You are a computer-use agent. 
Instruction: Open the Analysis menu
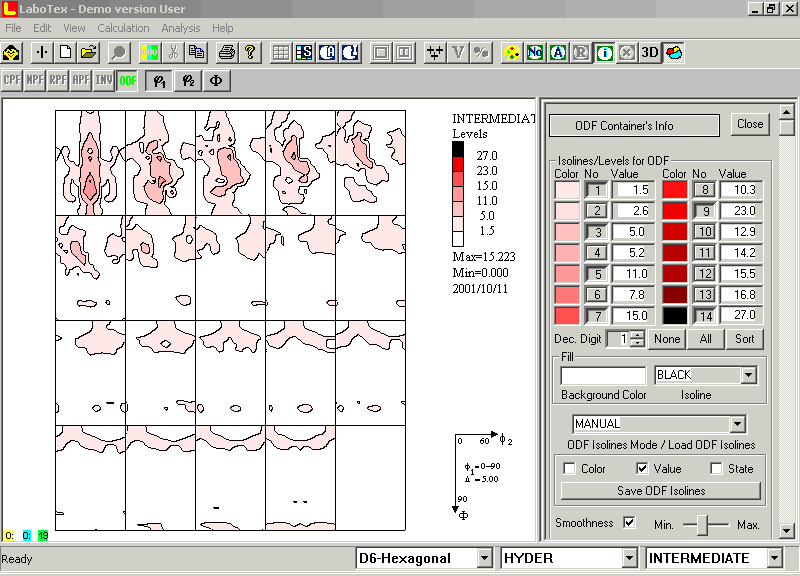coord(181,28)
